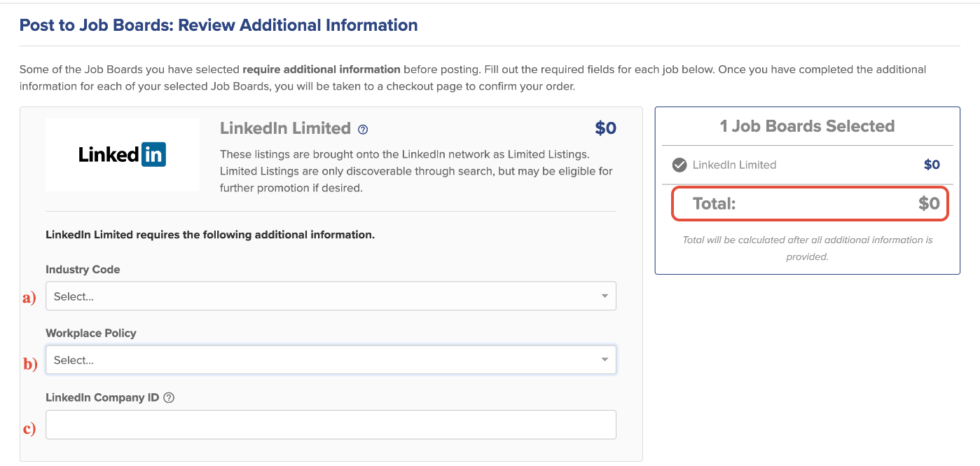Click the Select... placeholder under Workplace Policy
Viewport: 980px width, 466px height.
(74, 360)
